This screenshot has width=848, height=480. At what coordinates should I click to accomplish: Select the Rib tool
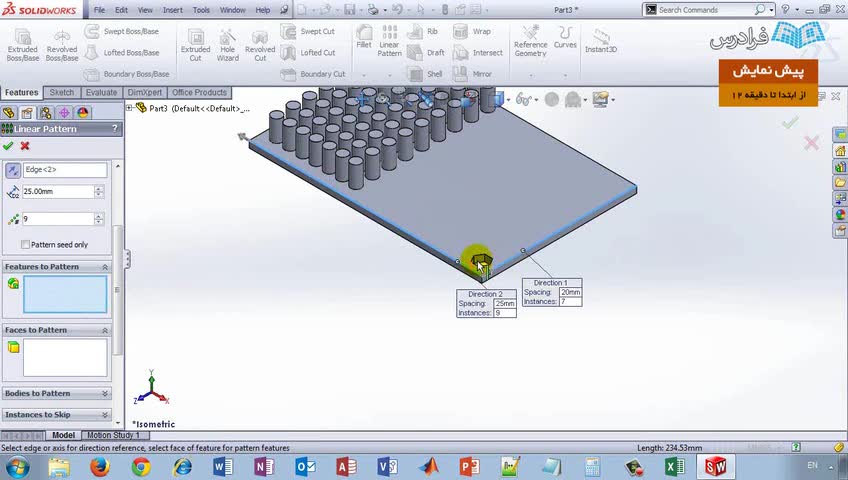click(x=423, y=31)
